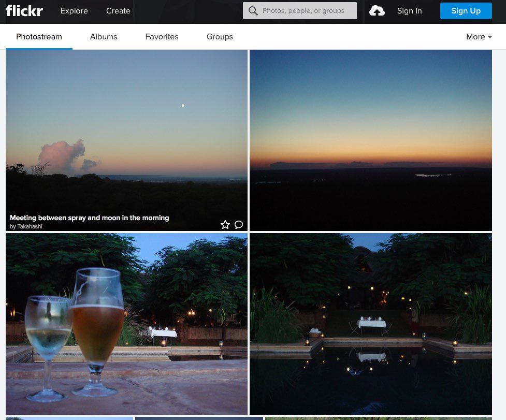The width and height of the screenshot is (506, 420).
Task: Focus the Photos, people, or groups search field
Action: (300, 11)
